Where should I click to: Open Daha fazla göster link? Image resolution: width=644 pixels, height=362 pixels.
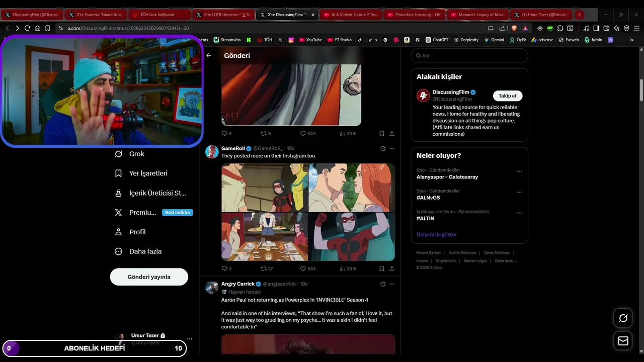[436, 234]
